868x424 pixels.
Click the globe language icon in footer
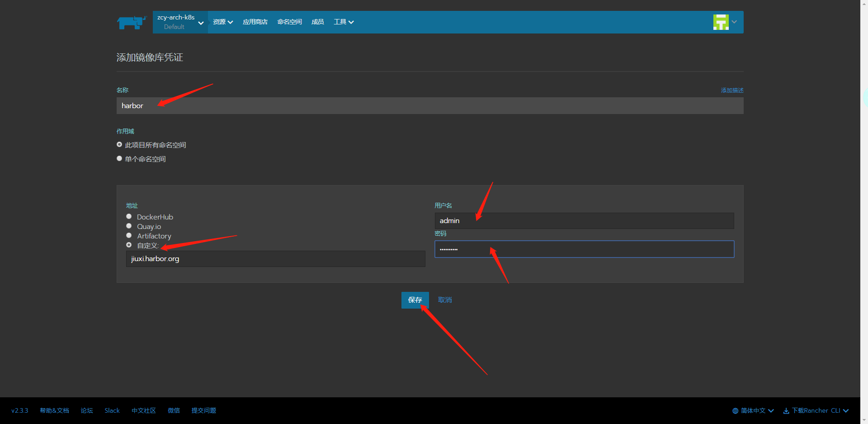click(x=735, y=411)
